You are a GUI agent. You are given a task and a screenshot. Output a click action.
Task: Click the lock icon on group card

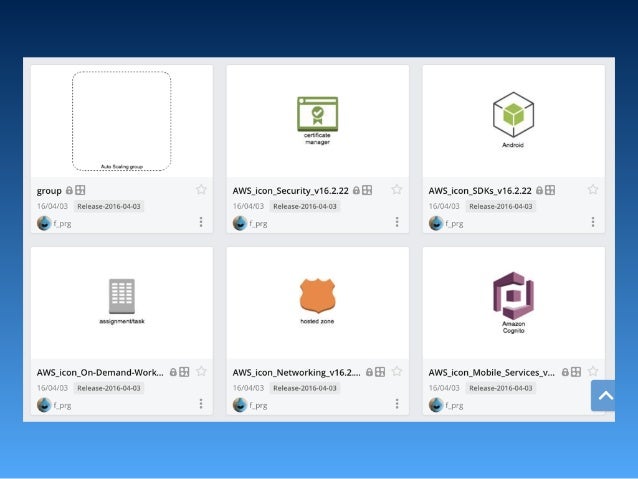[69, 190]
